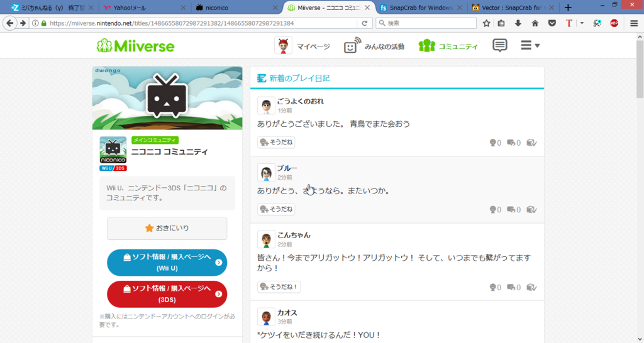Open ブルー username link
644x343 pixels.
click(x=287, y=168)
